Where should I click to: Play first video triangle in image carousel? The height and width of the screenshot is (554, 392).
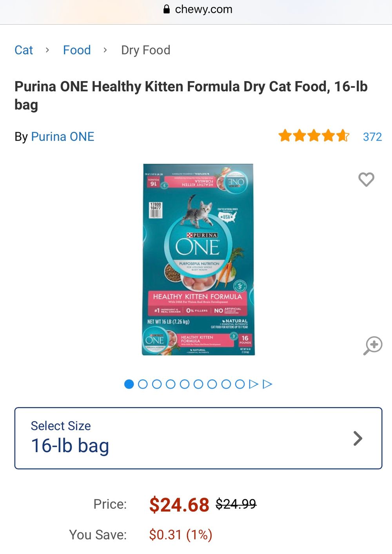(254, 384)
